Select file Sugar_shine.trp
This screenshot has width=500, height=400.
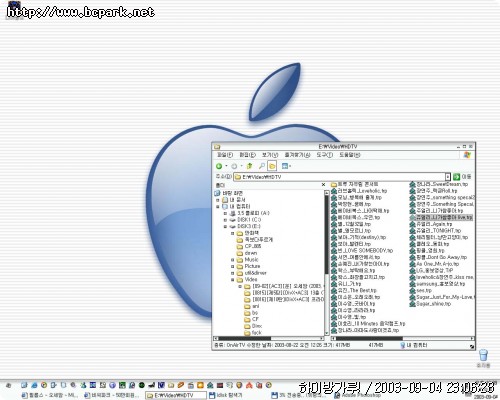coord(430,304)
